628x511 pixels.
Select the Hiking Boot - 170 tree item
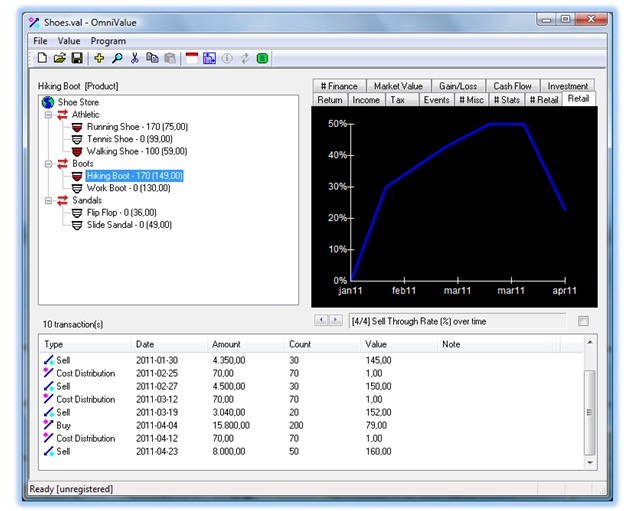[x=135, y=176]
